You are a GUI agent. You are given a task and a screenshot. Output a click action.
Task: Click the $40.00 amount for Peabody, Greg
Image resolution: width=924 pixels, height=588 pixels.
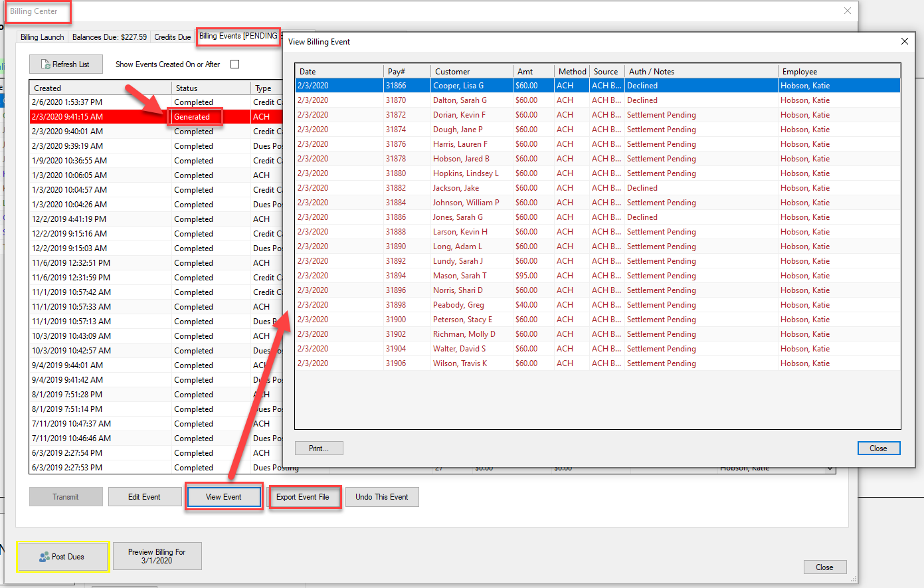(527, 305)
